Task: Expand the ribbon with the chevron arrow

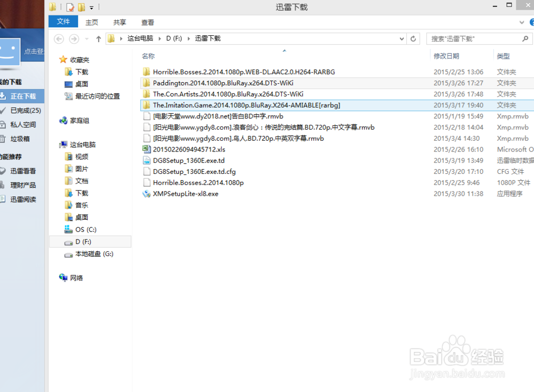Action: [522, 22]
